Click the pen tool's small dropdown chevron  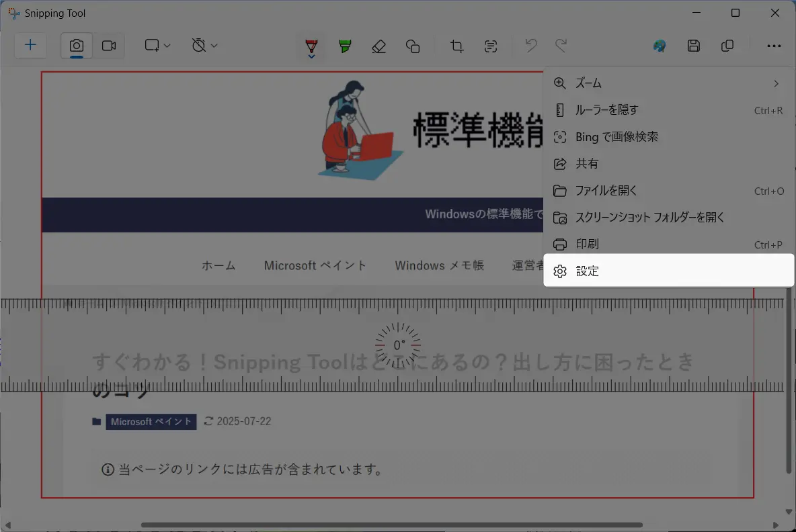point(311,56)
